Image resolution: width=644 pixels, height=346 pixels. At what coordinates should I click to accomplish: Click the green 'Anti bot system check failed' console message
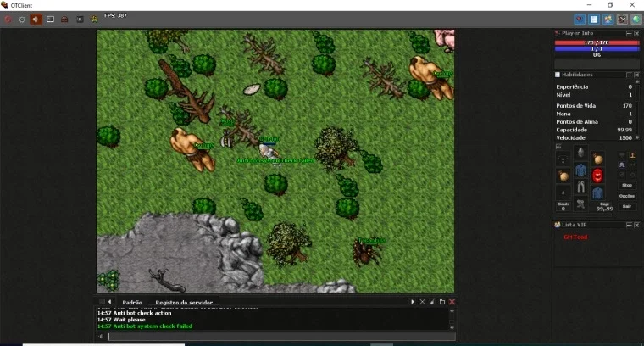[145, 326]
